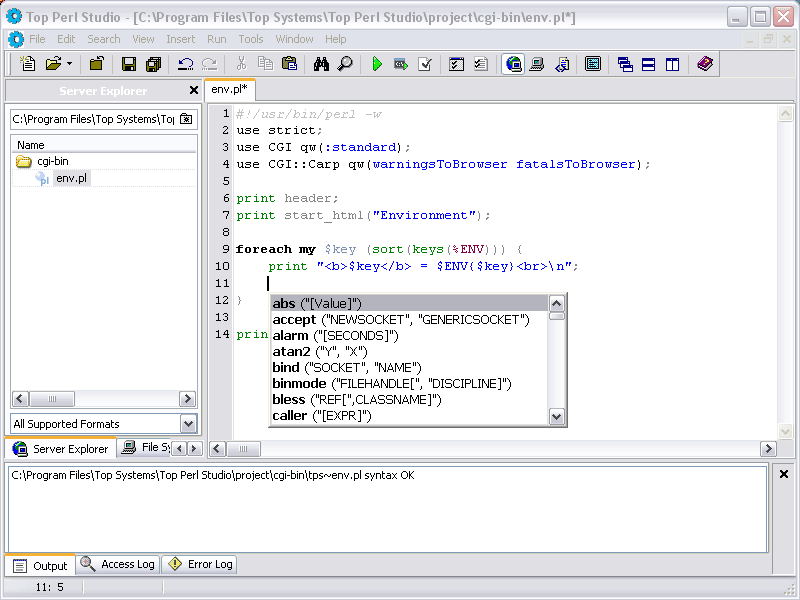Click the File System computer toolbar icon
This screenshot has width=800, height=600.
537,64
